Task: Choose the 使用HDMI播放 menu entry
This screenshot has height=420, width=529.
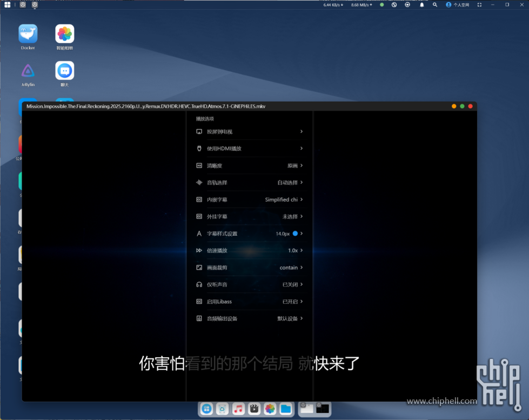Action: click(249, 149)
